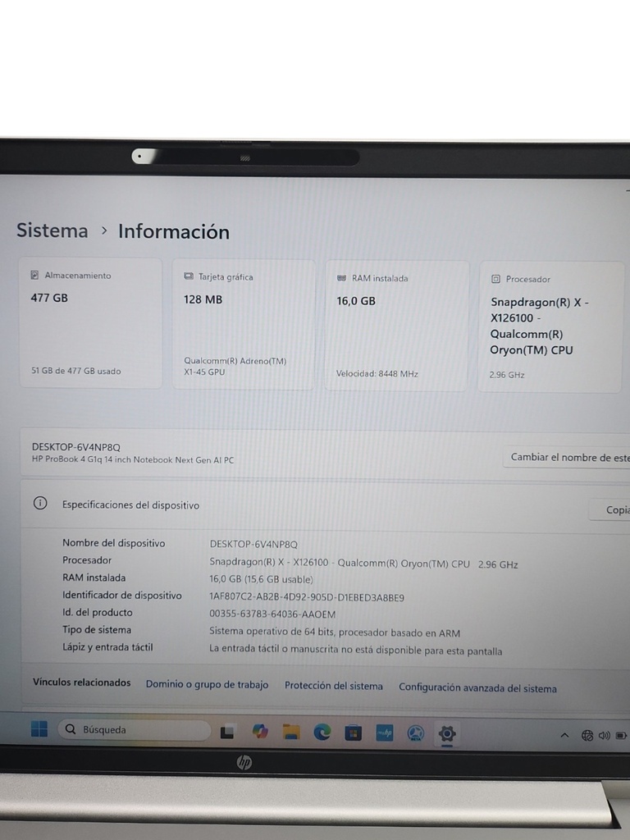This screenshot has height=840, width=630.
Task: Go back to Sistema in the breadcrumb
Action: (x=52, y=231)
